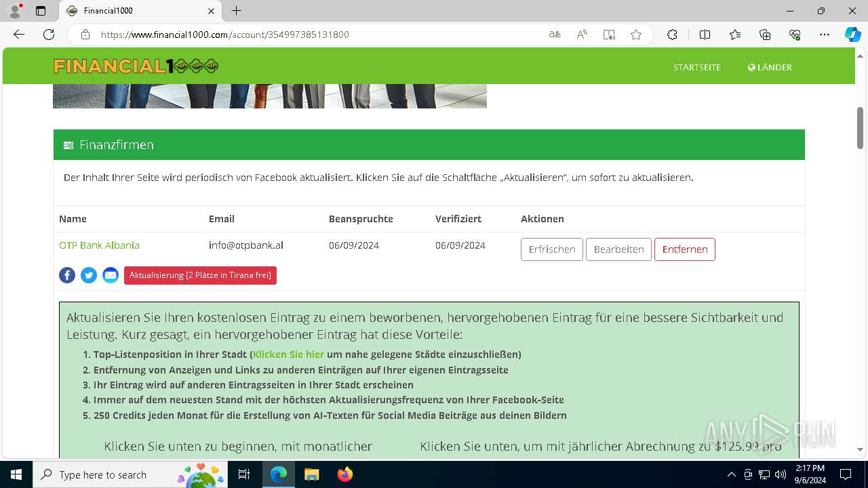Click the email share icon

click(x=111, y=275)
